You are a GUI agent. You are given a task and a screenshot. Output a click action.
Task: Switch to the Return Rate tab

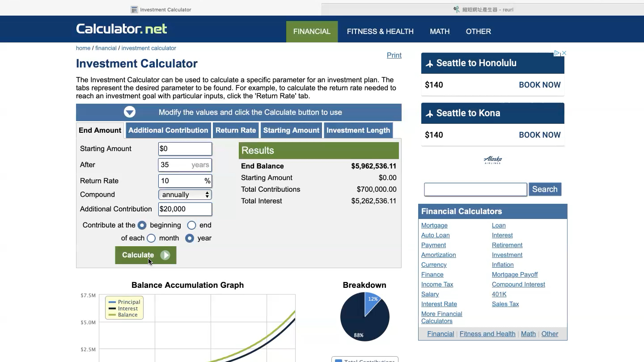pos(236,130)
